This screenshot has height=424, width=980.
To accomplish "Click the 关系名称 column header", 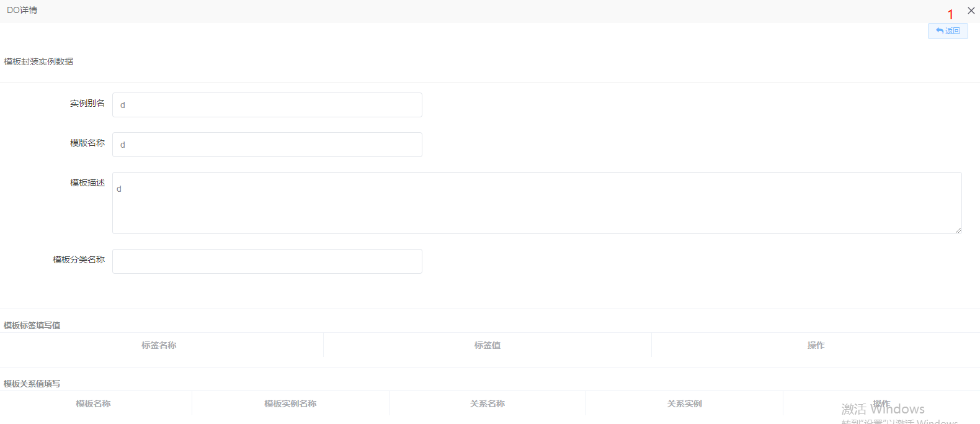I will (x=488, y=404).
